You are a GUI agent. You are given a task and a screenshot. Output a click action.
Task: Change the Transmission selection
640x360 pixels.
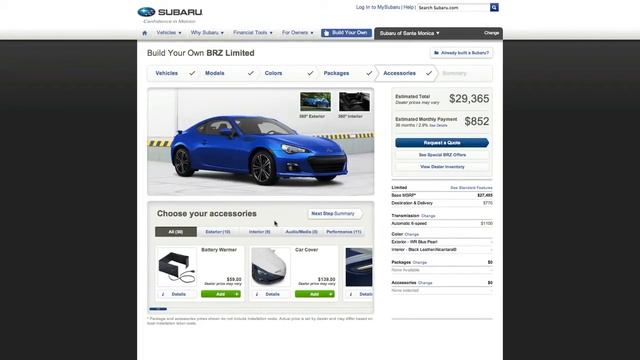(x=428, y=216)
